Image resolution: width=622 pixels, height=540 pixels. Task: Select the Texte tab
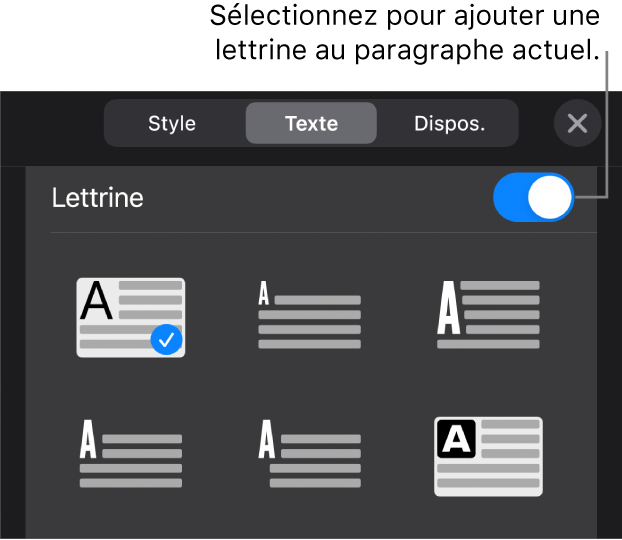311,123
